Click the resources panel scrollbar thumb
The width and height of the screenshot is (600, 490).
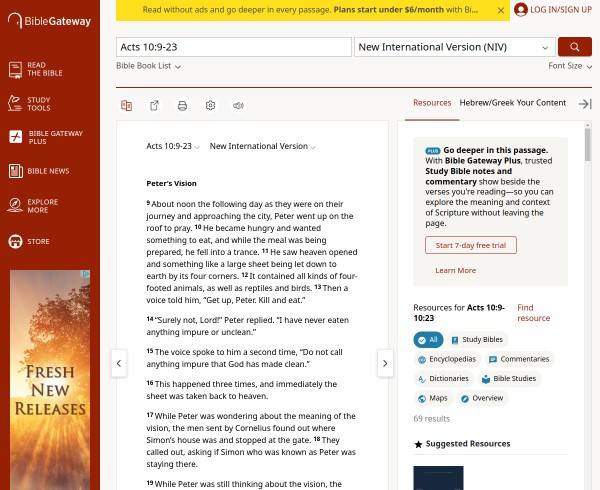tap(588, 145)
